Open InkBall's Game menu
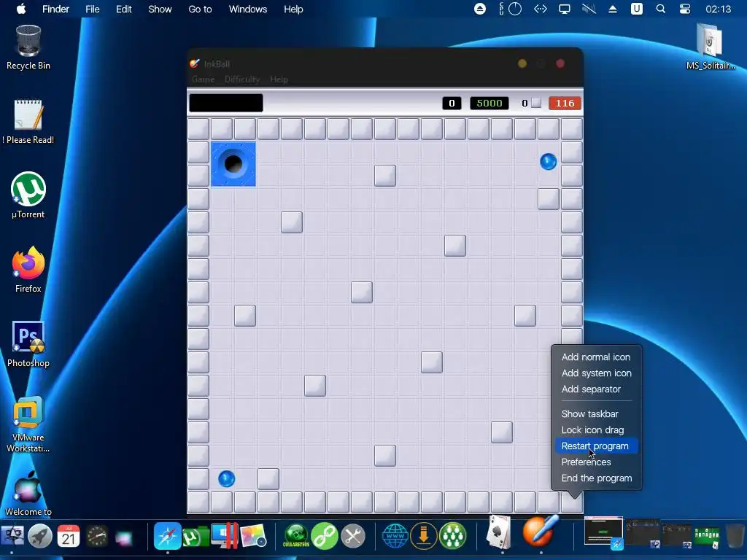This screenshot has height=560, width=747. (203, 79)
